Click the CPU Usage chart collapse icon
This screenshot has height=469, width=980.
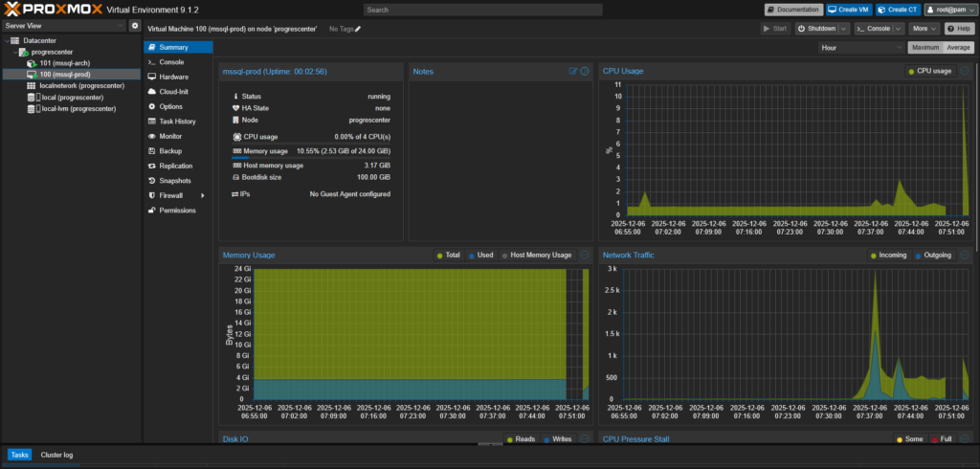tap(965, 71)
